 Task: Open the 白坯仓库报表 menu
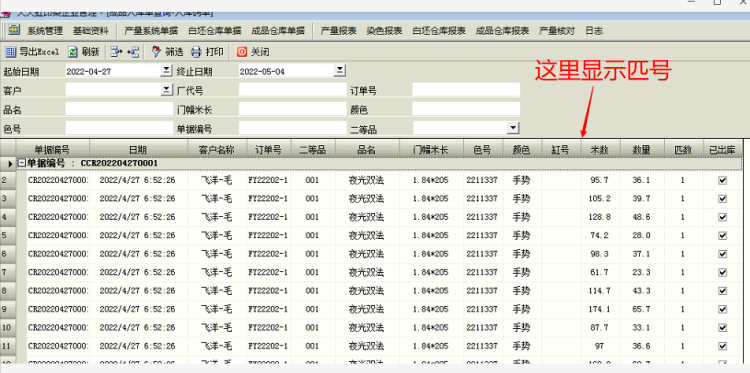click(x=439, y=31)
